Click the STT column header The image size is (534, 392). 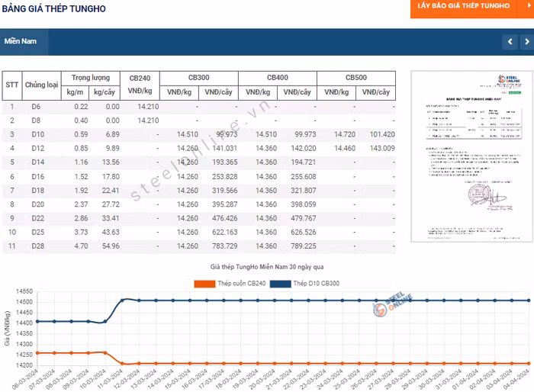click(12, 85)
